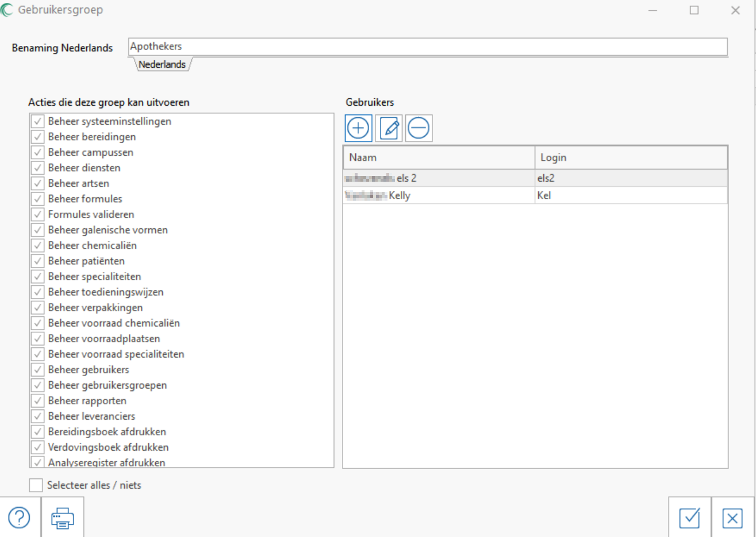Maximize the Gebruikersgroep window

coord(694,10)
